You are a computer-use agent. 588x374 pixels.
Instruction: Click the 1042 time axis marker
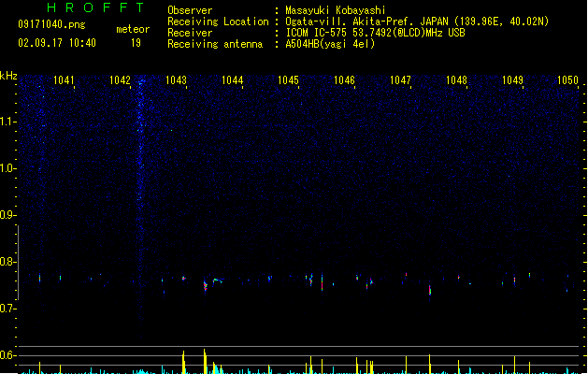pyautogui.click(x=120, y=80)
